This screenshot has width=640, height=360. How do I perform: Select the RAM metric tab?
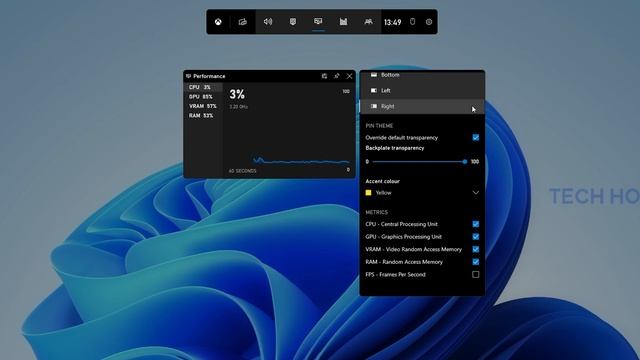coord(203,116)
